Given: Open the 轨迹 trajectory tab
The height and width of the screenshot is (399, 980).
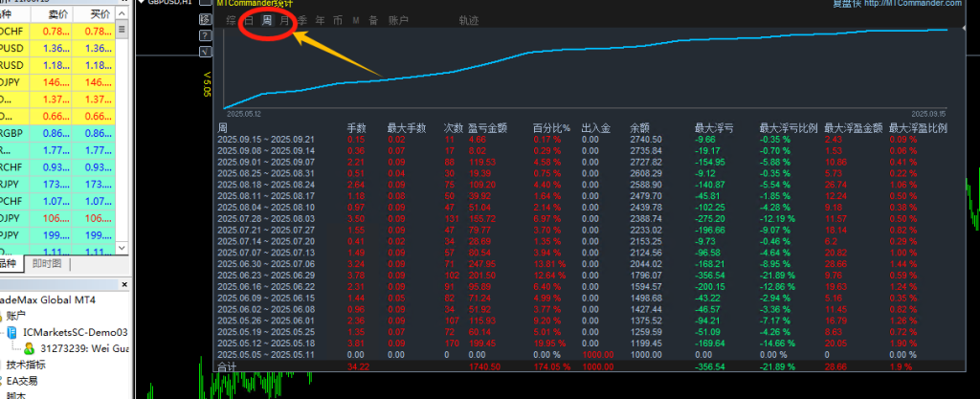Looking at the screenshot, I should [x=469, y=21].
